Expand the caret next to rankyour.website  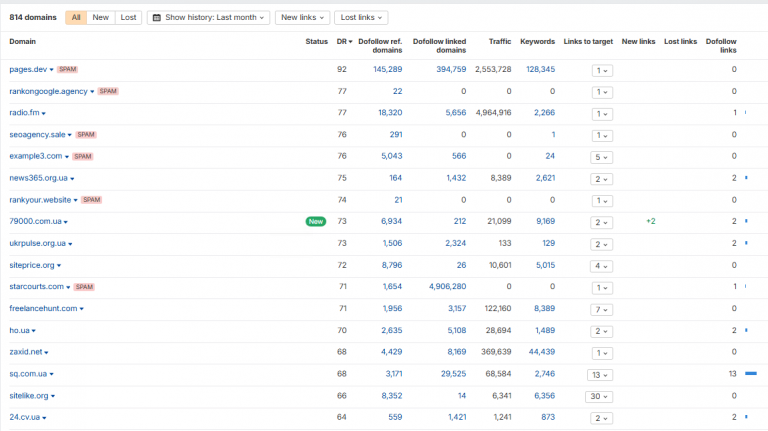point(75,200)
